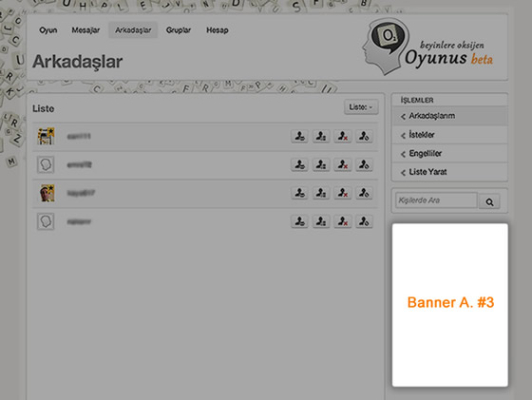
Task: Go to the Mesajlar tab
Action: [x=85, y=30]
